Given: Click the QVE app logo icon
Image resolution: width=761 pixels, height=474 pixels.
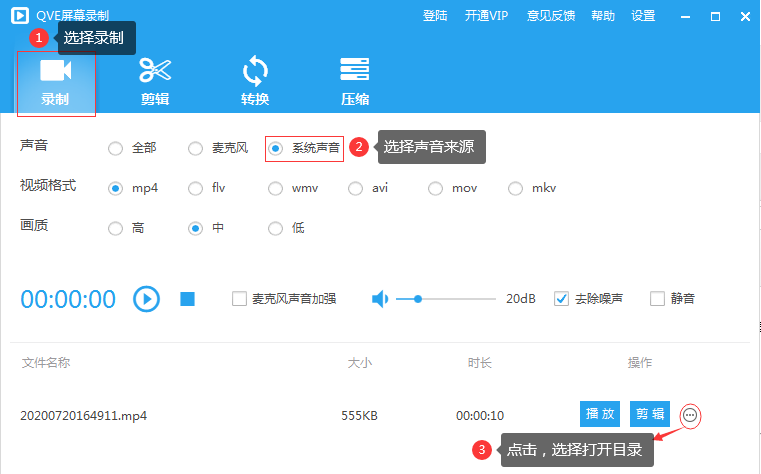Looking at the screenshot, I should point(18,16).
